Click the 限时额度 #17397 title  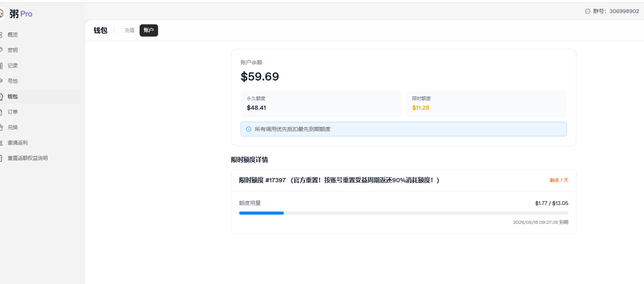(x=339, y=180)
